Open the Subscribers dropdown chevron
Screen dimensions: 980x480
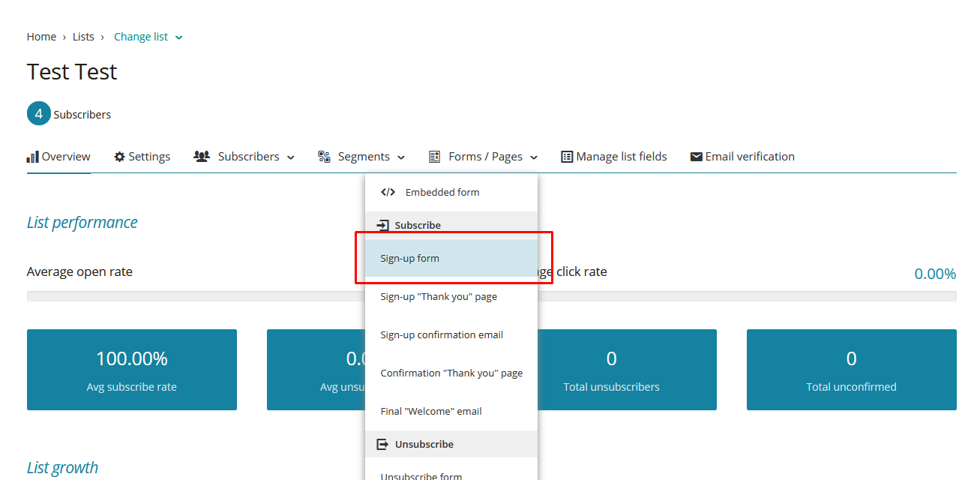[x=291, y=157]
